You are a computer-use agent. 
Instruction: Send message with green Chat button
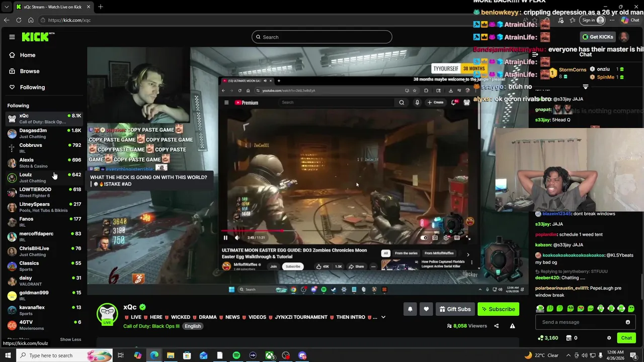(626, 338)
